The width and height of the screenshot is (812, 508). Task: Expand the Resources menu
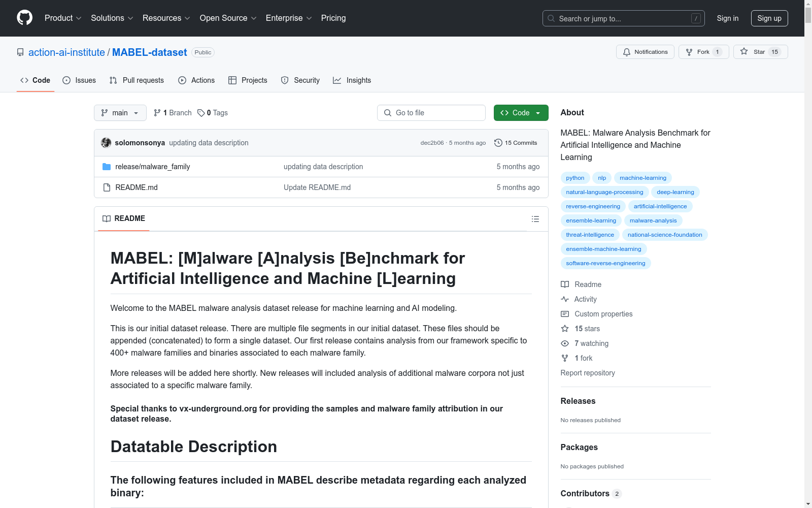pyautogui.click(x=166, y=18)
